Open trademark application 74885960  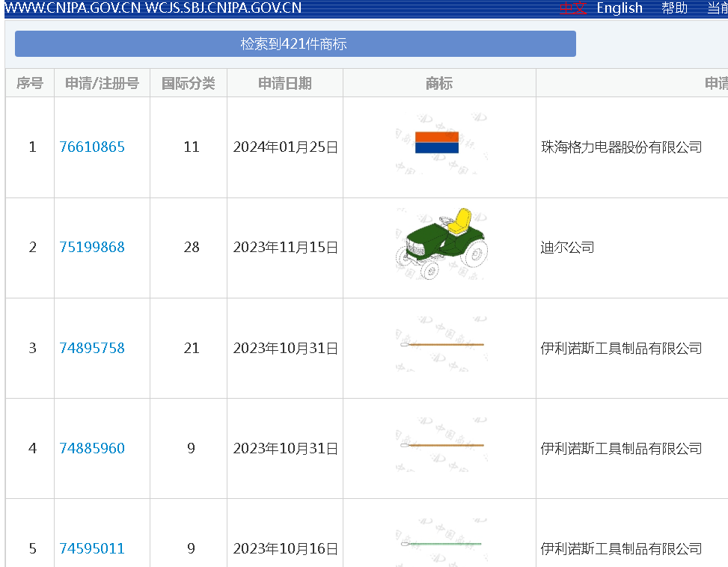[92, 448]
